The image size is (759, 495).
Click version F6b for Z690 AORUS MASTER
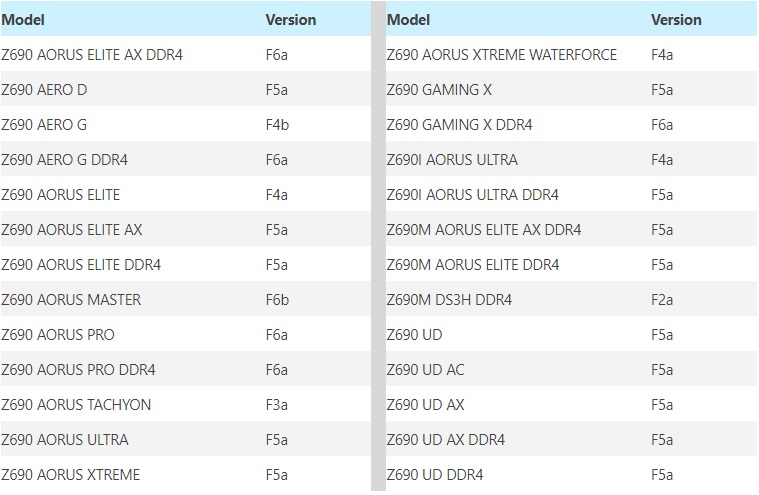277,300
